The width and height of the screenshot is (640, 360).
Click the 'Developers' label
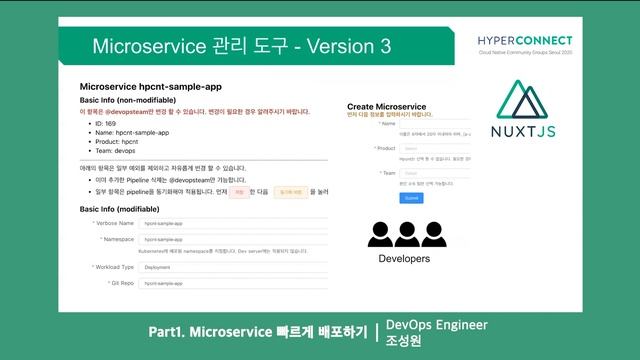tap(404, 259)
